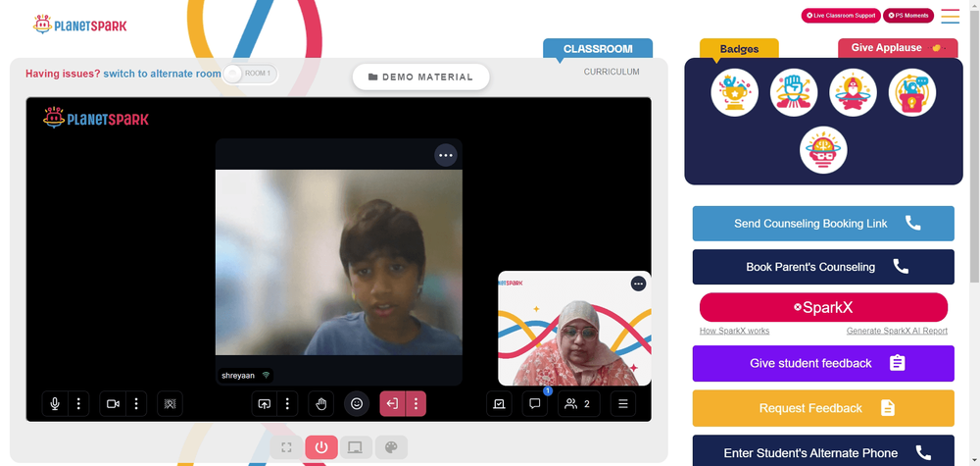
Task: Click 'switch to alternate room' text
Action: (x=162, y=74)
